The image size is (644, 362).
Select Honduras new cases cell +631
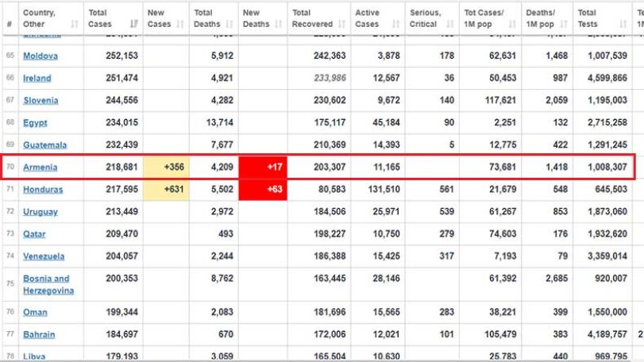point(166,189)
